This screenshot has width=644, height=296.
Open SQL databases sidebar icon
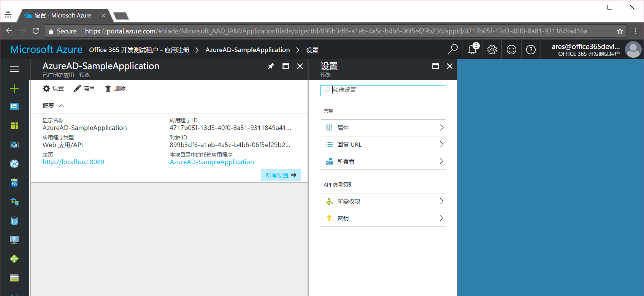point(14,183)
